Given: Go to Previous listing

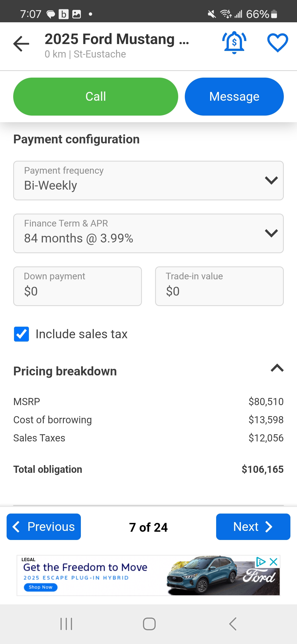Looking at the screenshot, I should tap(44, 527).
